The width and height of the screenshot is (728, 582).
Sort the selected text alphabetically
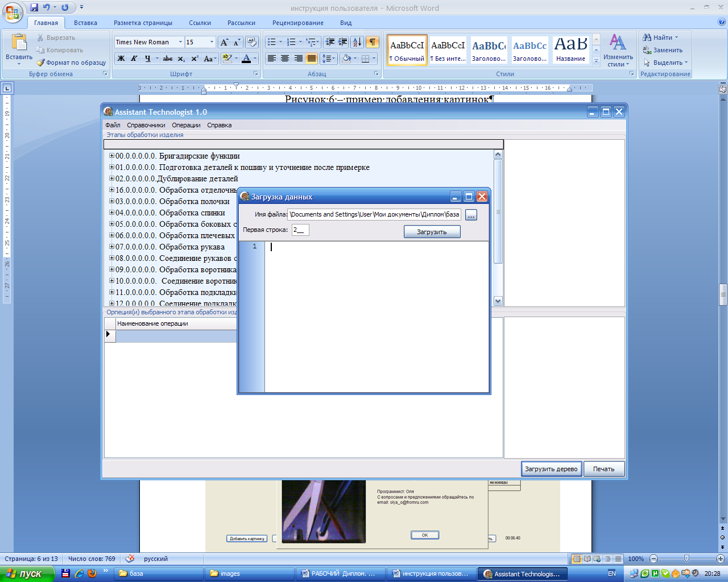click(x=357, y=42)
